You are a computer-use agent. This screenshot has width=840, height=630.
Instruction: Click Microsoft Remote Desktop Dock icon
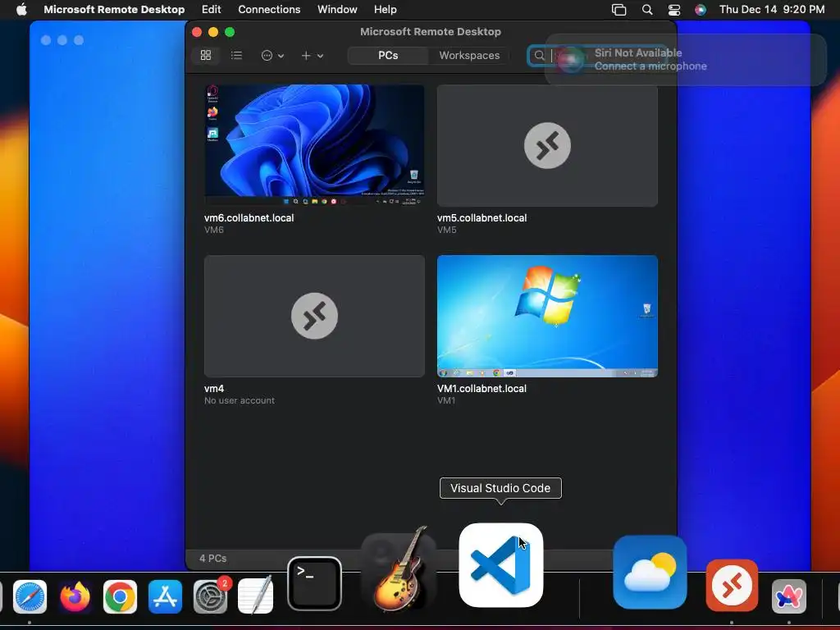(x=732, y=585)
